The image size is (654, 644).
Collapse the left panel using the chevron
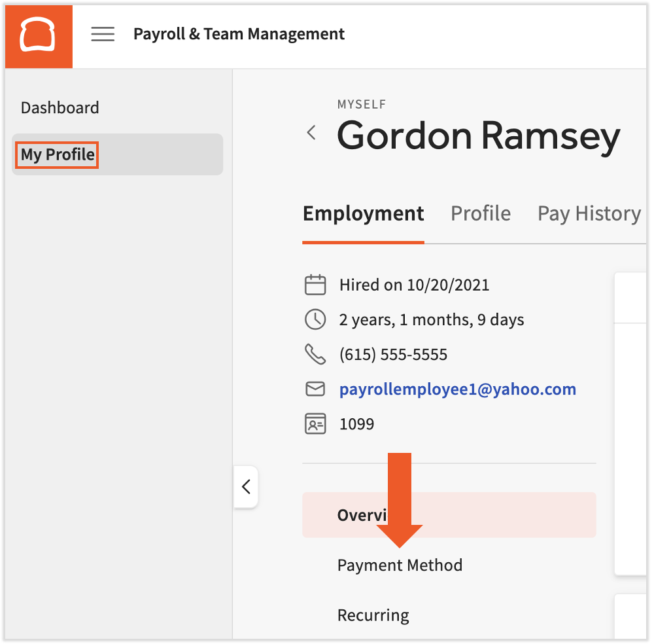tap(246, 487)
